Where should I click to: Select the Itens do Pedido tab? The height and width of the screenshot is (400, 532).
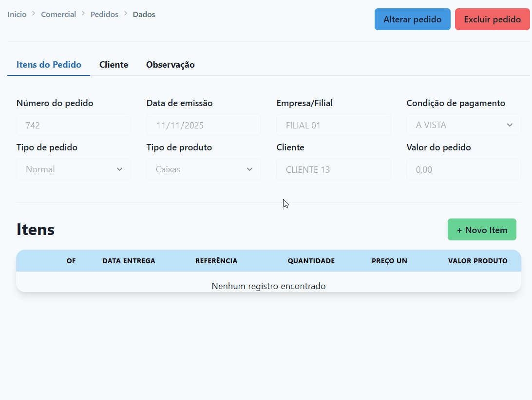49,65
